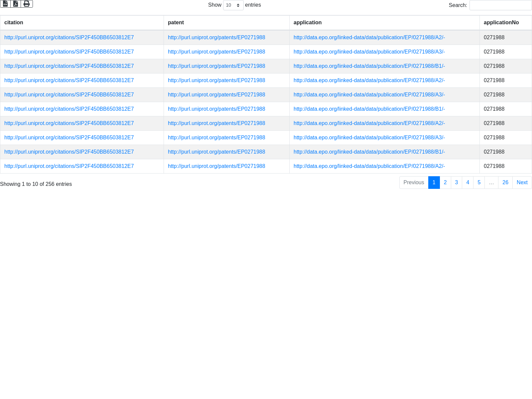Open third row B1 application publication link
Viewport: 532px width, 399px height.
(x=369, y=66)
